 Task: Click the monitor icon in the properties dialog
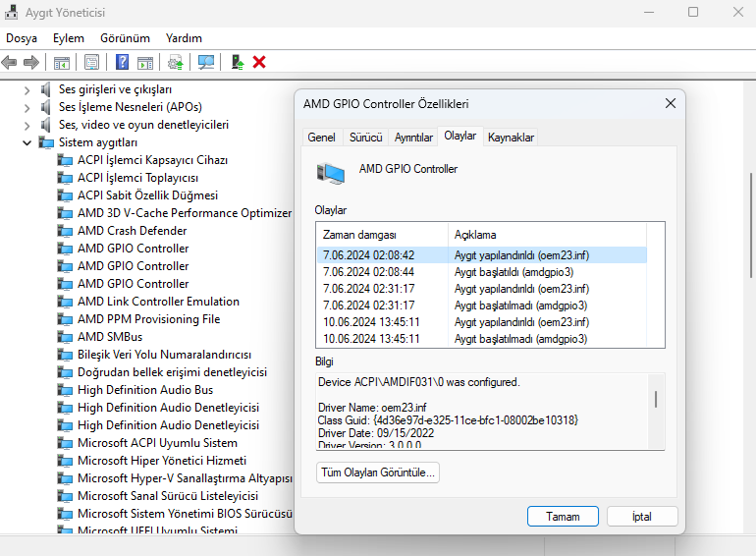[x=331, y=174]
